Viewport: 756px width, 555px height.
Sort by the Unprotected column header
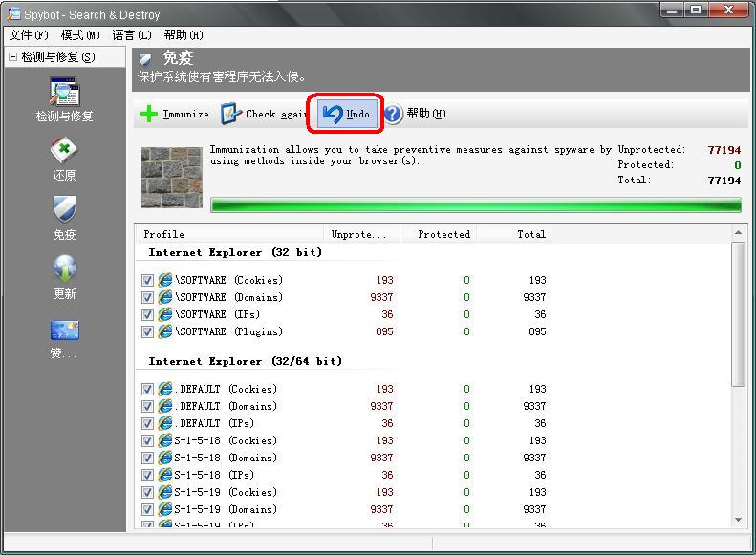[361, 234]
